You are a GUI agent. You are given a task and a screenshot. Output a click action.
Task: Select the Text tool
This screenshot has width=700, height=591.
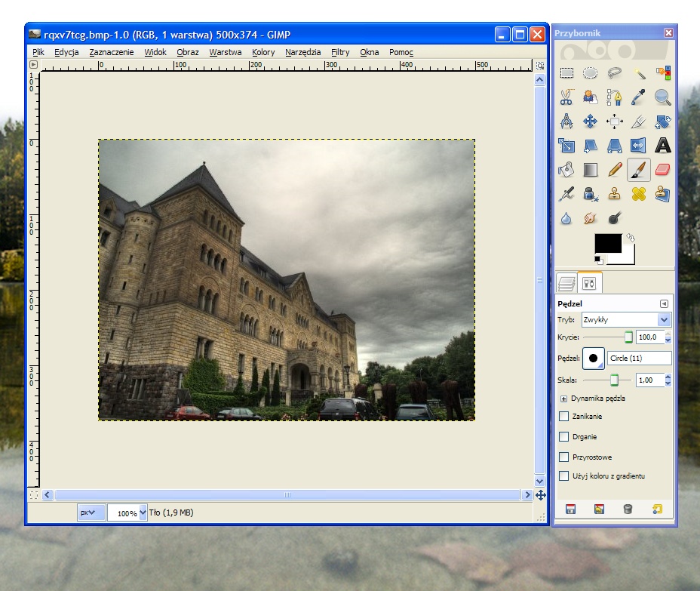click(x=662, y=146)
